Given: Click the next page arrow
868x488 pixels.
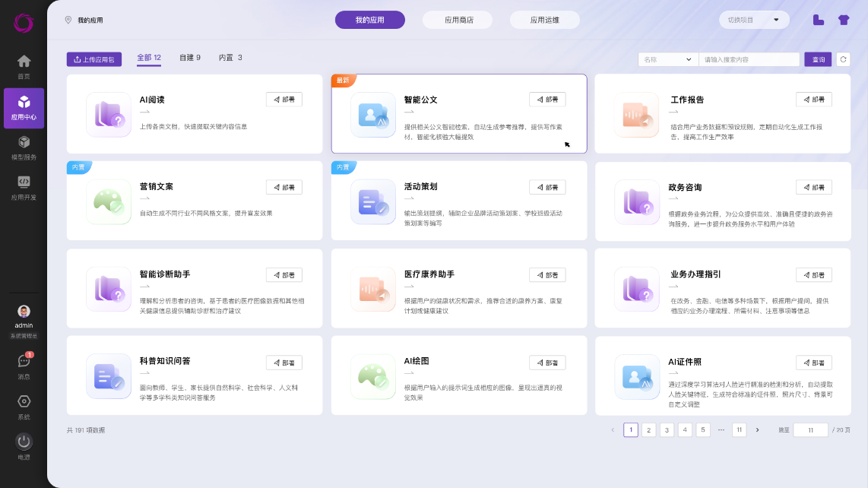Looking at the screenshot, I should pos(757,429).
